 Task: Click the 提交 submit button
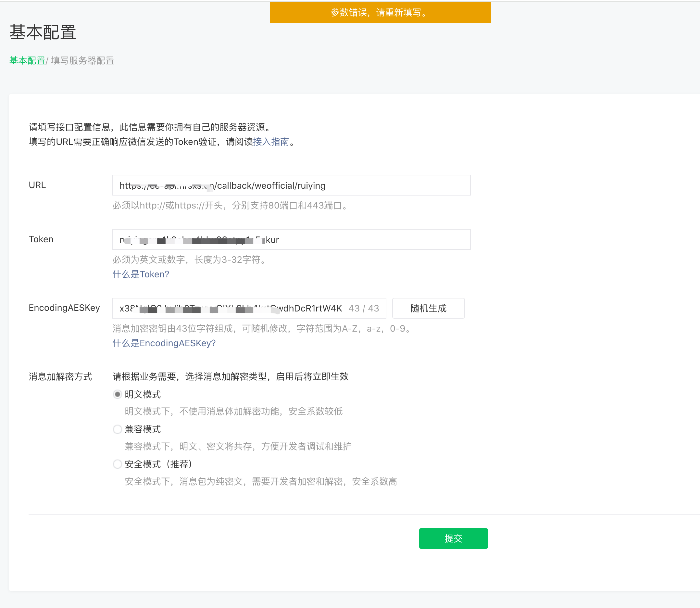453,538
